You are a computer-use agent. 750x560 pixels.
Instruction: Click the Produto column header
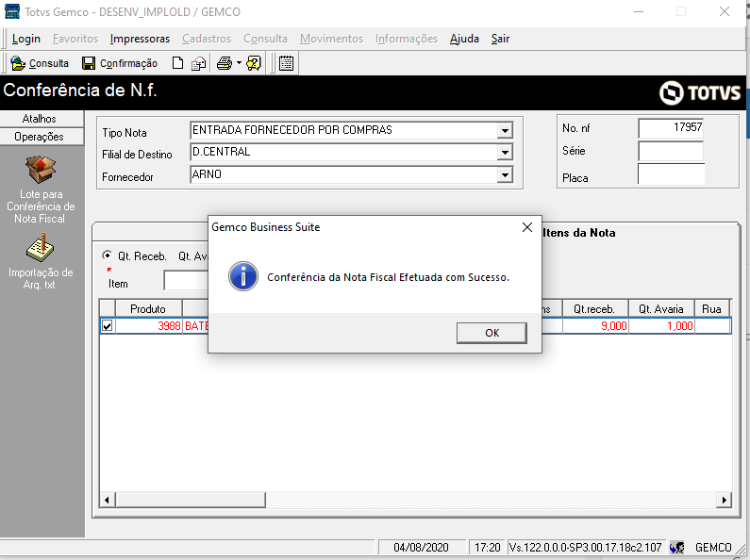click(x=148, y=308)
